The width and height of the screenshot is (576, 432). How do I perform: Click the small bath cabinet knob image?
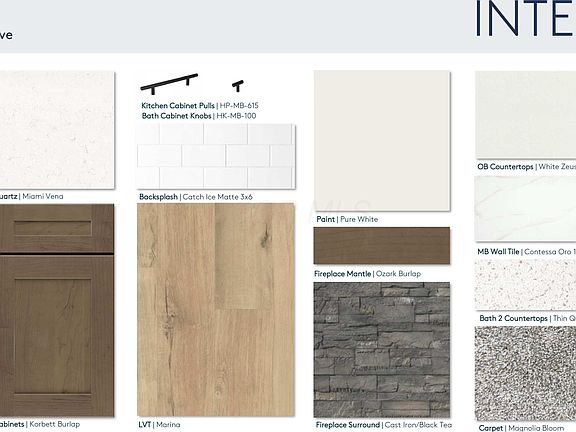click(x=238, y=86)
